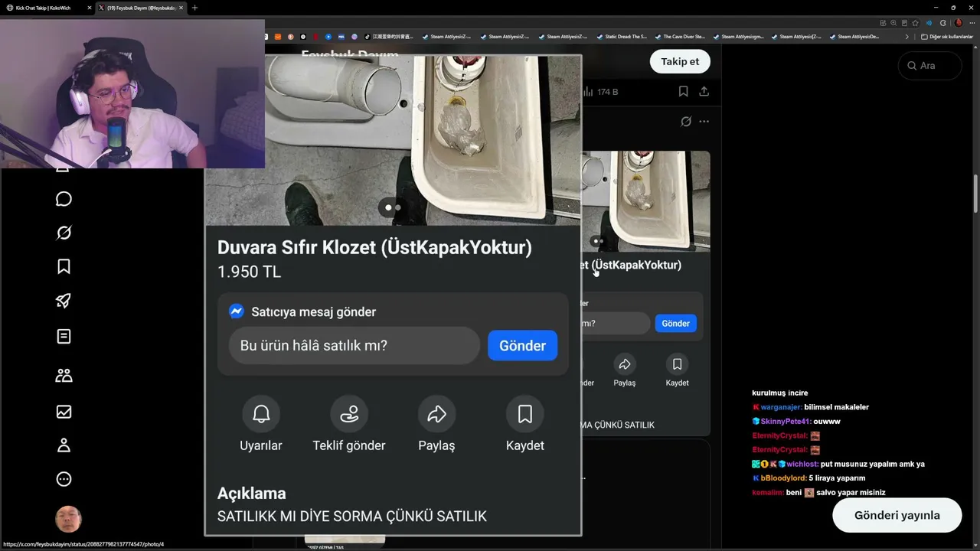
Task: Open Communities people icon in X sidebar
Action: (64, 375)
